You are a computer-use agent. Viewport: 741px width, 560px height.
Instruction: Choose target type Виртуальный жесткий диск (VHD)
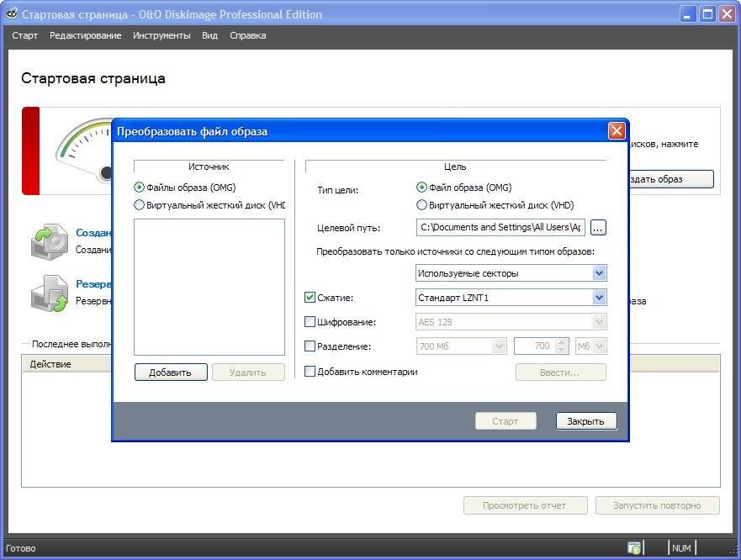coord(421,205)
